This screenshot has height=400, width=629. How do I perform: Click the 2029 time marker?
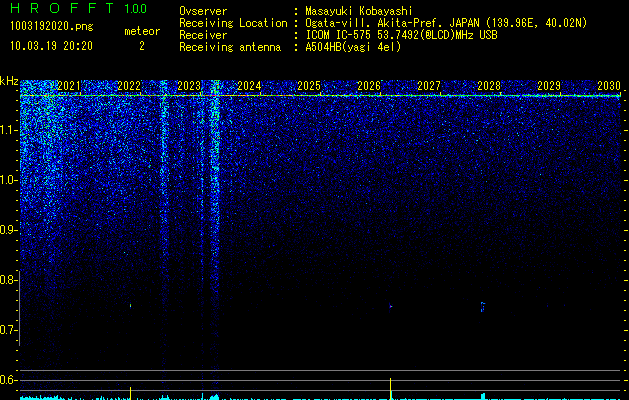[549, 85]
